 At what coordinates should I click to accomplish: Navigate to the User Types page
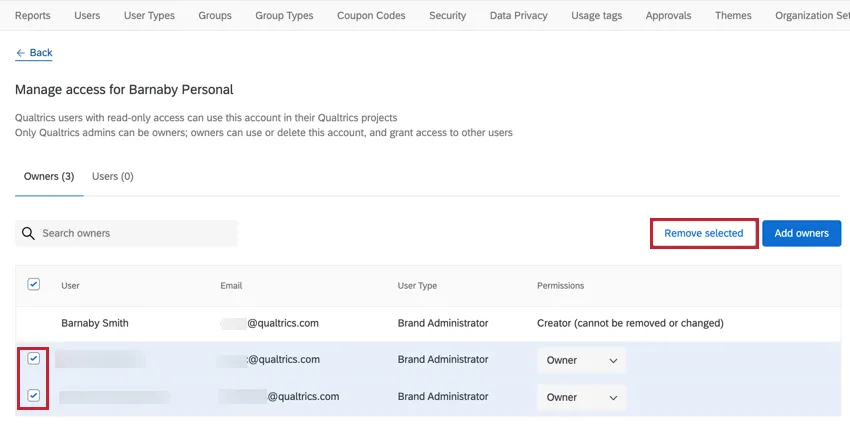149,15
